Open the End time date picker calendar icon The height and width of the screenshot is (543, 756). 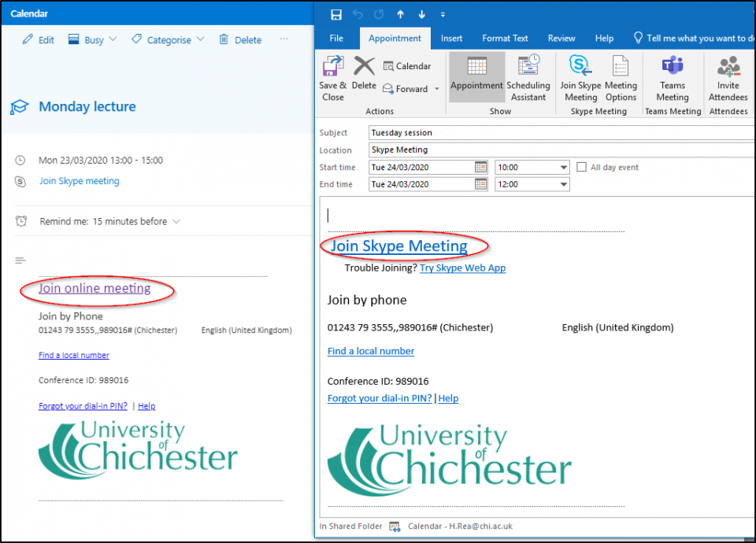pos(480,184)
